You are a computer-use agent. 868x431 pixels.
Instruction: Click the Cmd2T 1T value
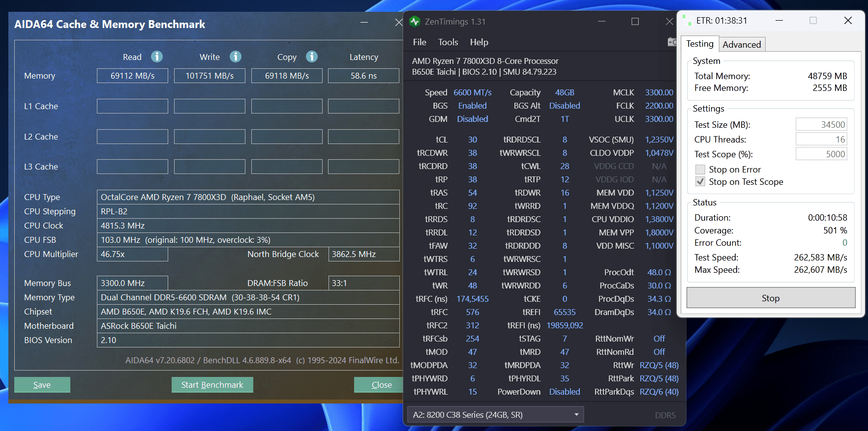pos(565,119)
